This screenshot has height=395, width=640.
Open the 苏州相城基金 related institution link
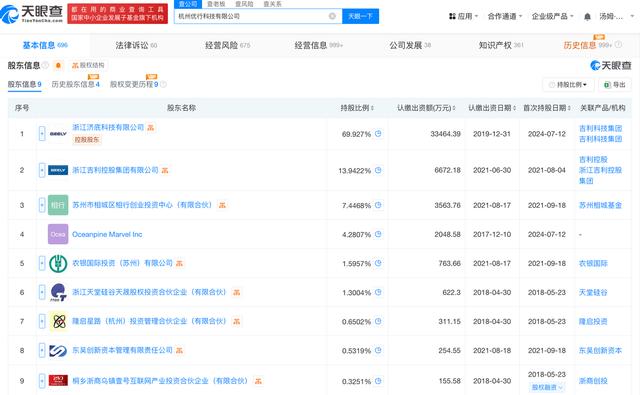600,205
